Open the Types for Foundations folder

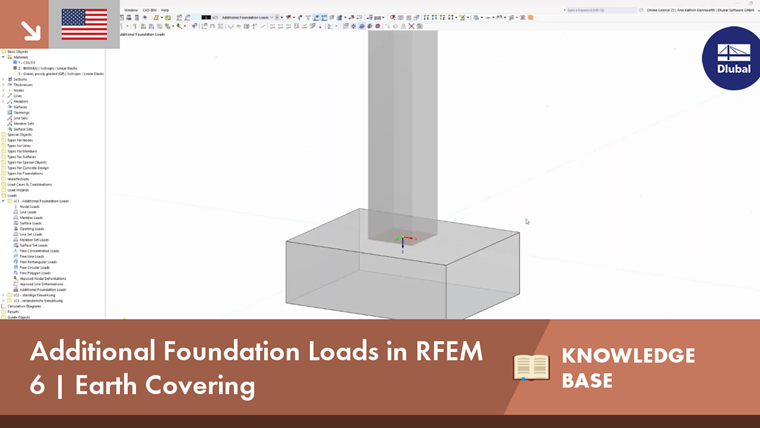(25, 174)
